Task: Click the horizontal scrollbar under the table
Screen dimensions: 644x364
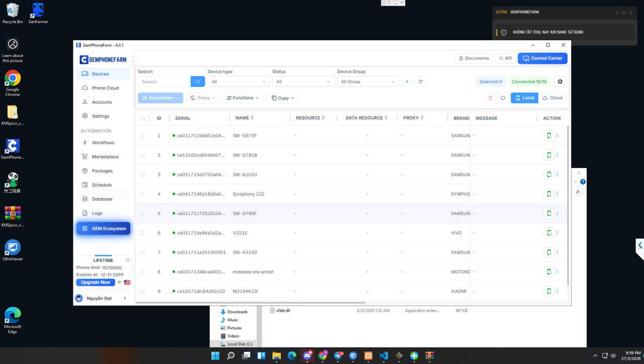Action: click(252, 303)
